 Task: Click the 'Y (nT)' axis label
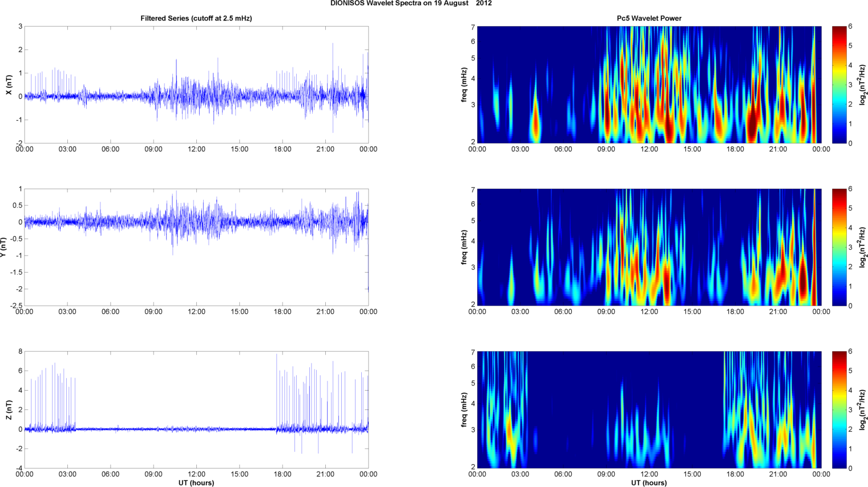pyautogui.click(x=3, y=247)
